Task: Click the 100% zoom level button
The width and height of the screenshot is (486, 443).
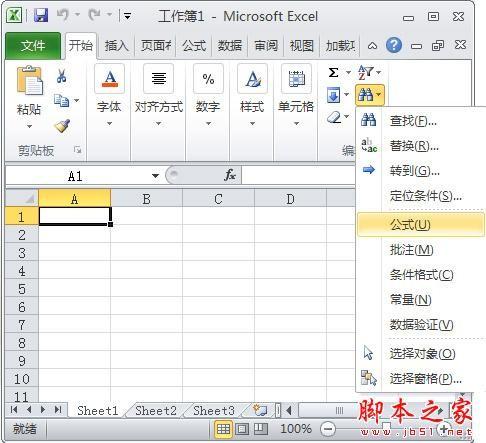Action: pyautogui.click(x=296, y=429)
